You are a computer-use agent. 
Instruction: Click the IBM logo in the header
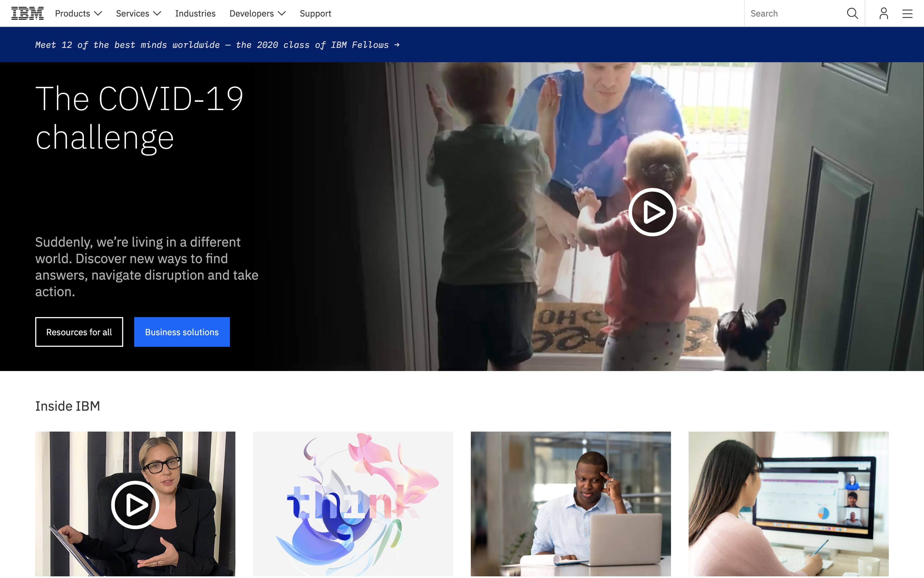[x=28, y=13]
